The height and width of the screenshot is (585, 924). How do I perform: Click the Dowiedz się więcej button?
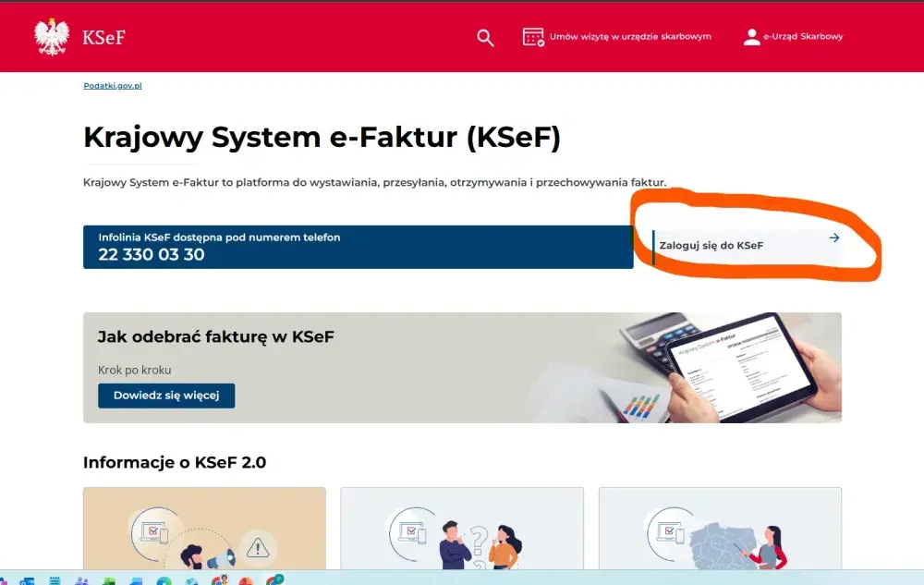pyautogui.click(x=166, y=396)
